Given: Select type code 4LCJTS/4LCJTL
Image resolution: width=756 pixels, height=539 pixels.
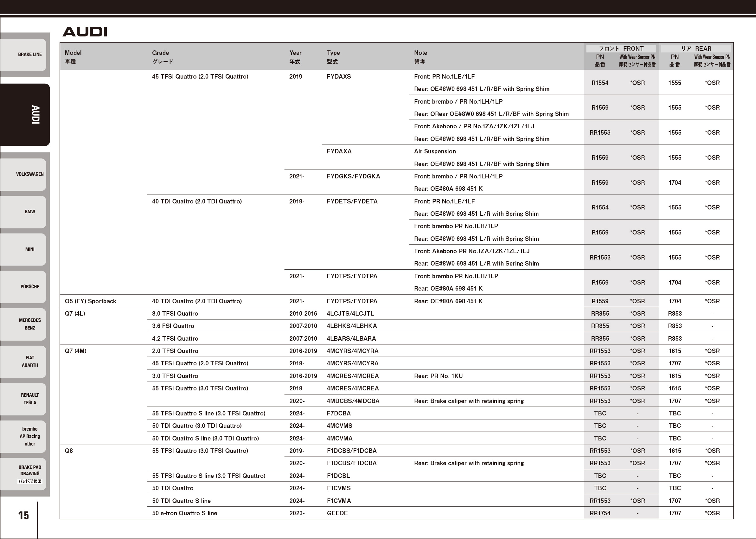Looking at the screenshot, I should 350,314.
